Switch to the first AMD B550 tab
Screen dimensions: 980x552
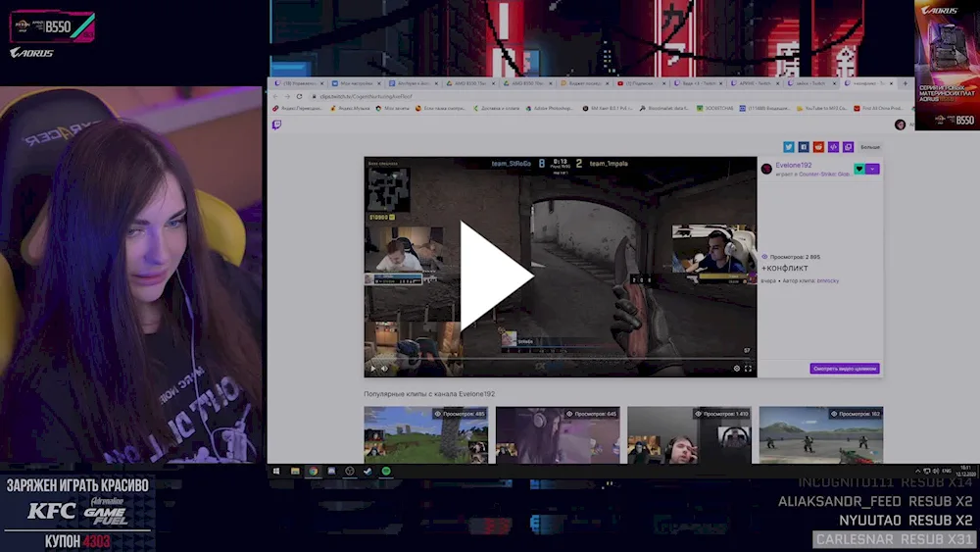470,83
